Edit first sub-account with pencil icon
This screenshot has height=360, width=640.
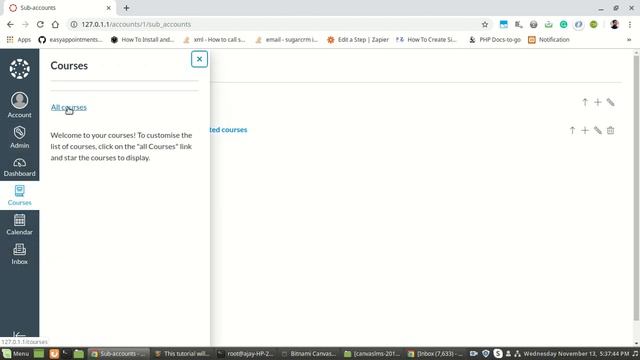pyautogui.click(x=611, y=102)
